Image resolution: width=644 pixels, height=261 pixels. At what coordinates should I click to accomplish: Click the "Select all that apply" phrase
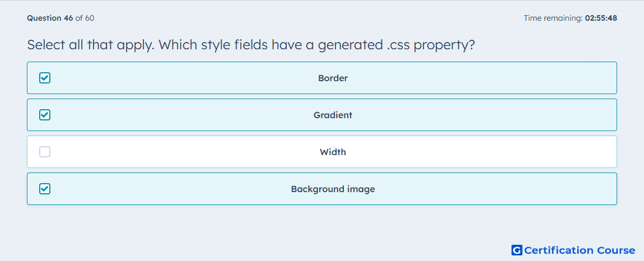click(x=90, y=45)
